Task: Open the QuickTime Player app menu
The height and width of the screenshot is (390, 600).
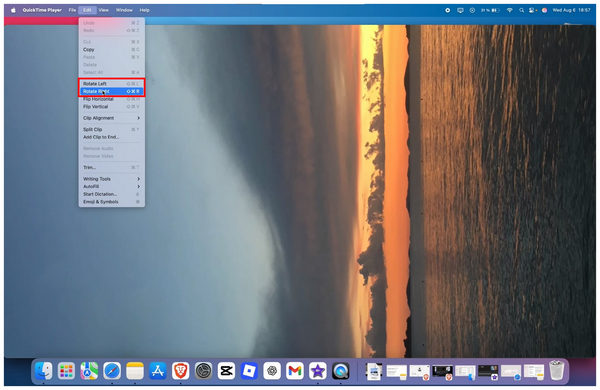Action: [x=42, y=10]
